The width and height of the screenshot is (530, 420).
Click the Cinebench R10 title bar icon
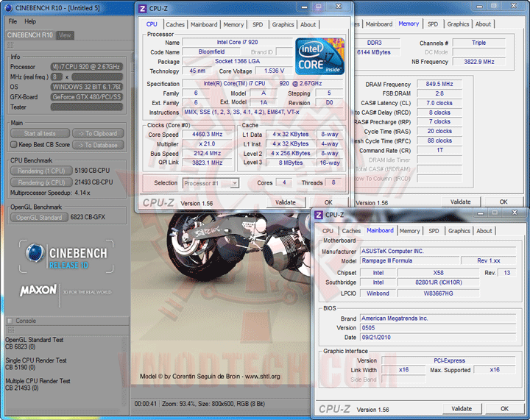(x=9, y=8)
